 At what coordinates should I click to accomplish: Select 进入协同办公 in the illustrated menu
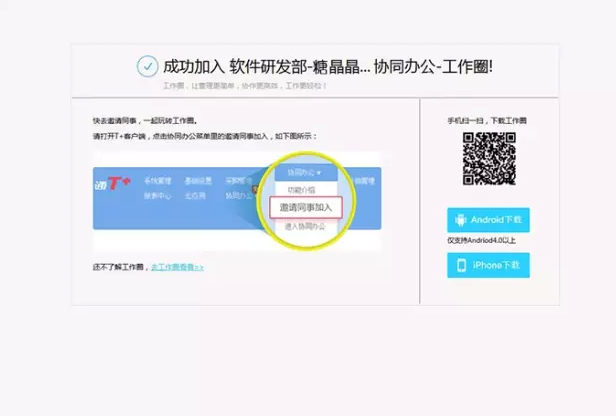pyautogui.click(x=305, y=226)
